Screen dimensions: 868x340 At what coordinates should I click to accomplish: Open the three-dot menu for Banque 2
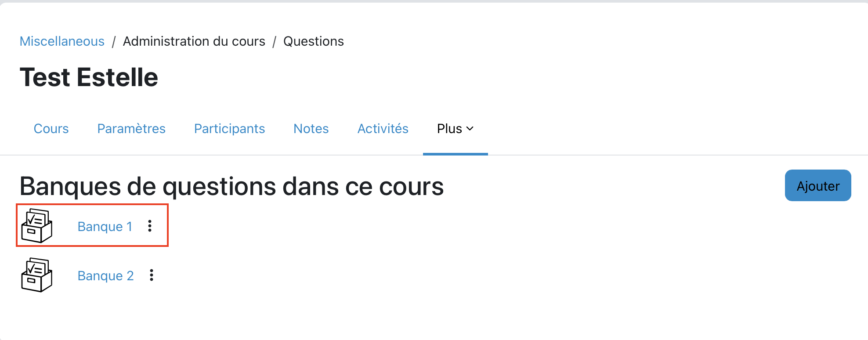click(x=152, y=275)
